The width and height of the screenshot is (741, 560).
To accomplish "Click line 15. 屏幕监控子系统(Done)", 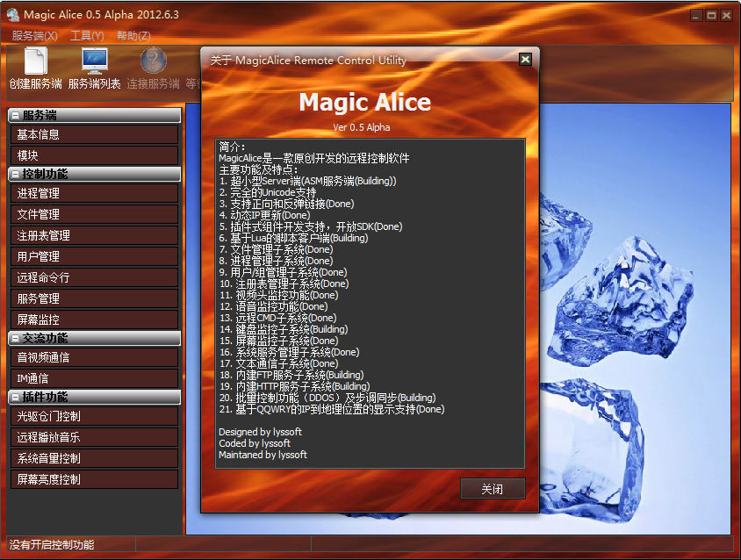I will coord(279,341).
